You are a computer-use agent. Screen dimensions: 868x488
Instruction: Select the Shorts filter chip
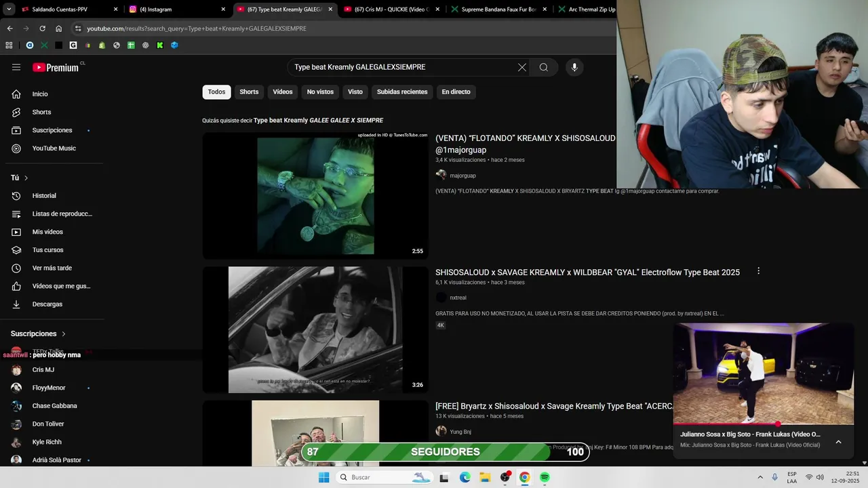[249, 92]
